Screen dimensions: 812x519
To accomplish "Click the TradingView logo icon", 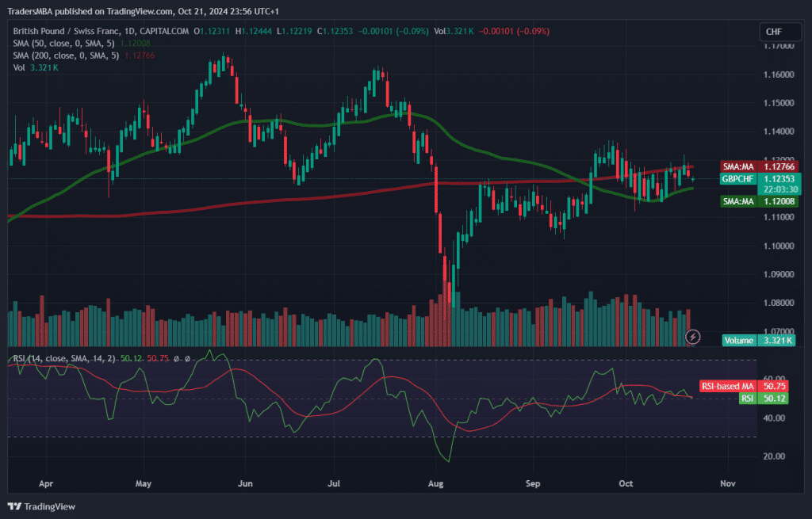I will tap(14, 506).
